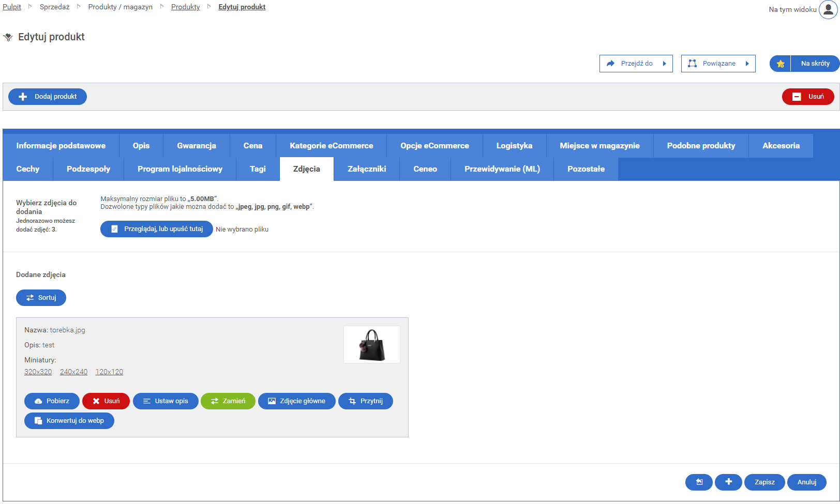
Task: Click the plus icon button next to Zapisz
Action: click(728, 482)
